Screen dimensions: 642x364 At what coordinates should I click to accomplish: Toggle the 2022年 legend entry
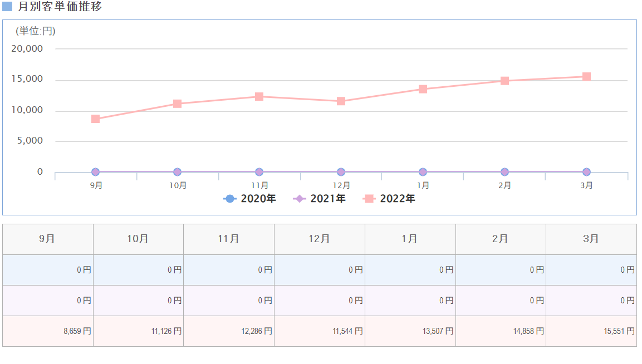pos(389,199)
